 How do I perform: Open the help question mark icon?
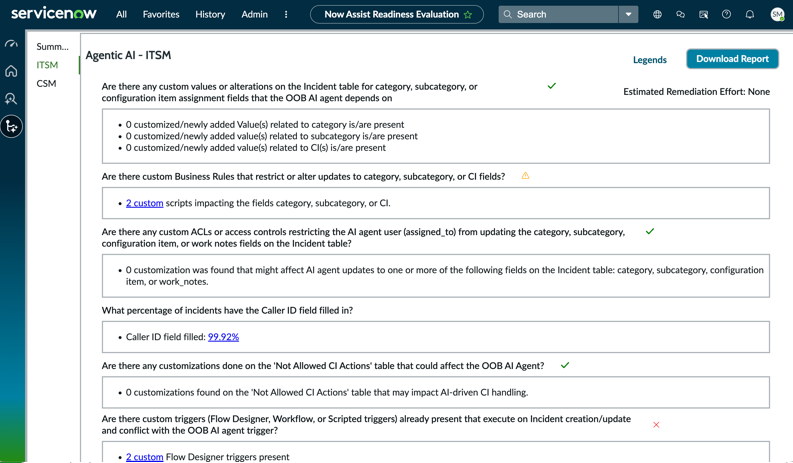(726, 14)
